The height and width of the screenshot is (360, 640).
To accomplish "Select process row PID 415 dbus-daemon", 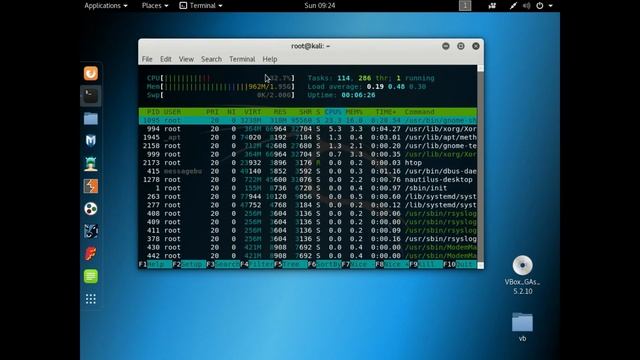I will coord(308,171).
